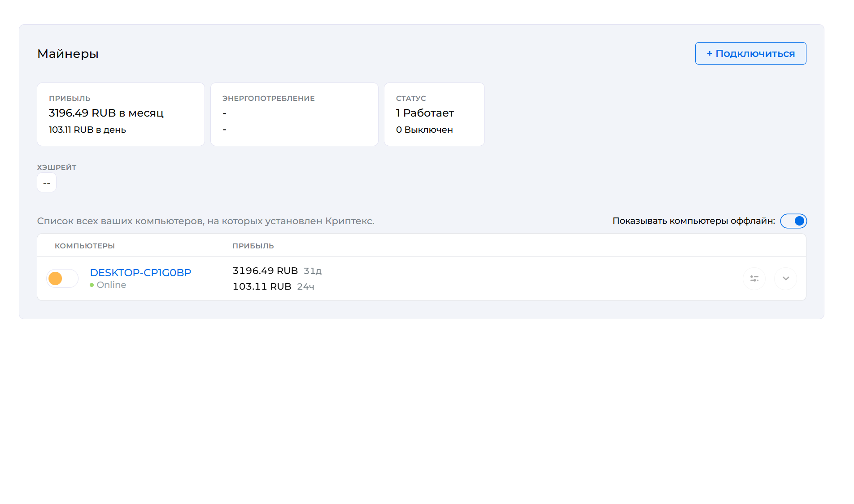This screenshot has height=504, width=854.
Task: Click the Компьютеры column header
Action: pyautogui.click(x=85, y=246)
